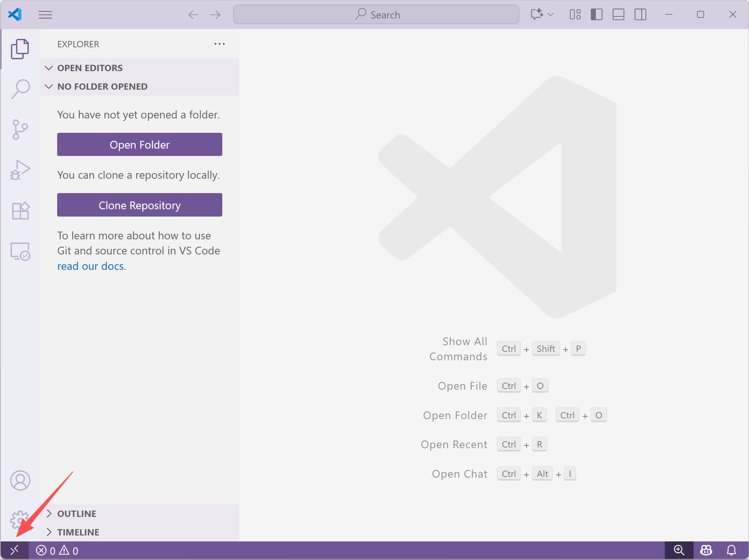Collapse the OPEN EDITORS section
The width and height of the screenshot is (749, 560).
pyautogui.click(x=140, y=68)
